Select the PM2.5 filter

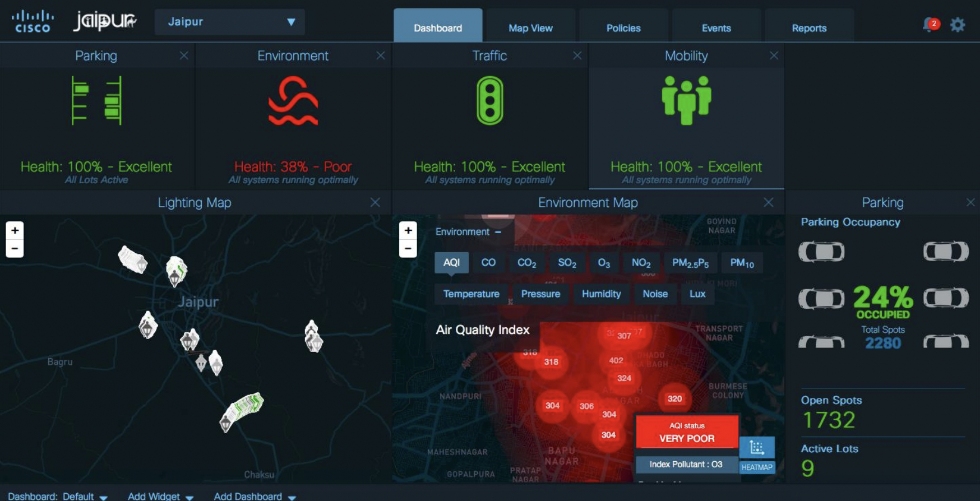[x=690, y=262]
